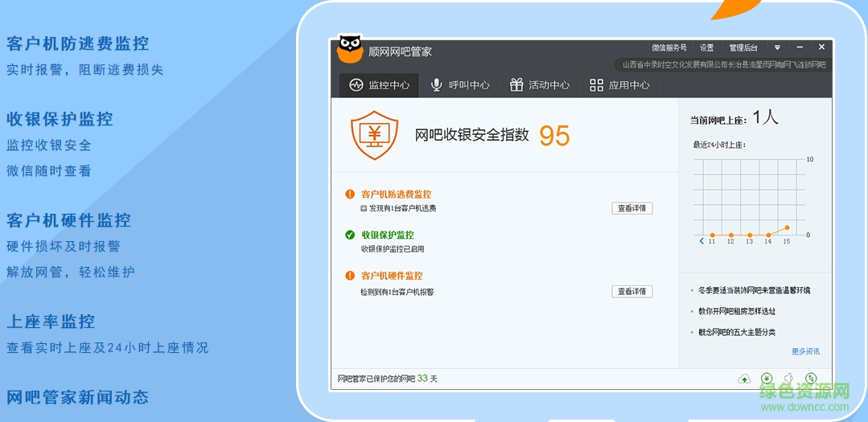868x422 pixels.
Task: Click the warning icon beside 客户机硬件监控
Action: pyautogui.click(x=350, y=276)
